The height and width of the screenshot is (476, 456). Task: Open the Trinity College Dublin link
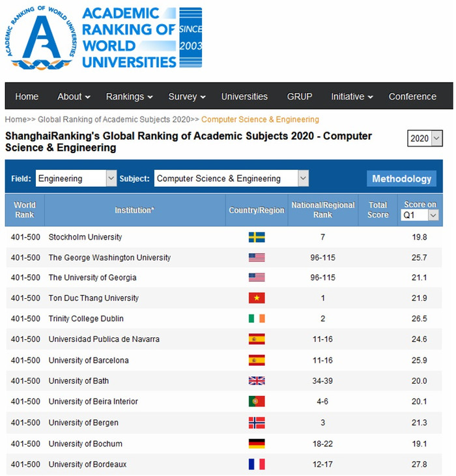[86, 318]
